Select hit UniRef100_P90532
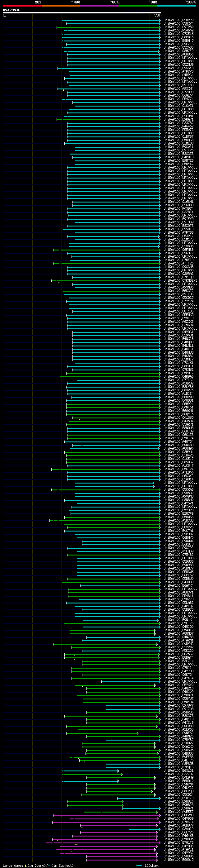The width and height of the screenshot is (199, 868). (178, 493)
